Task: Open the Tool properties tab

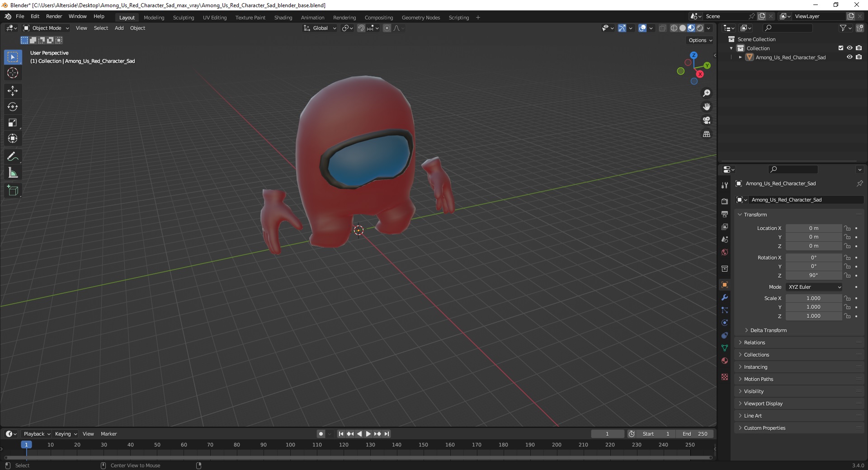Action: click(725, 185)
